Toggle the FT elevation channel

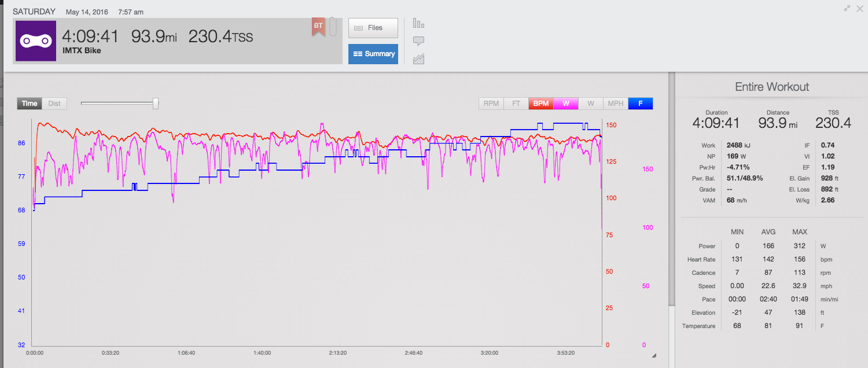click(516, 104)
